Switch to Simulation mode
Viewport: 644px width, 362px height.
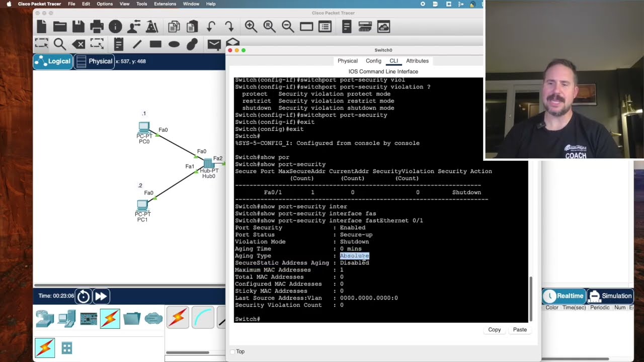pos(610,296)
